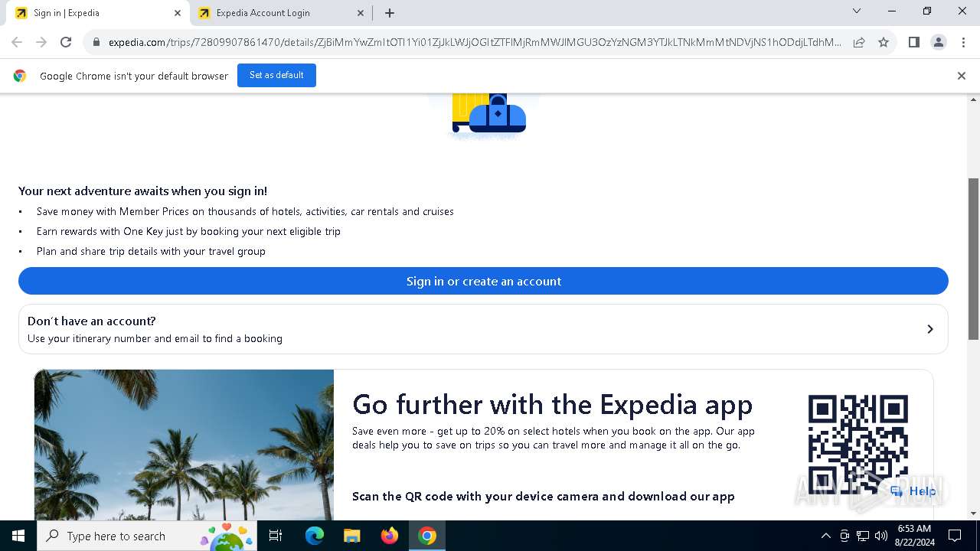The width and height of the screenshot is (980, 551).
Task: Open the Help chat button
Action: 913,491
